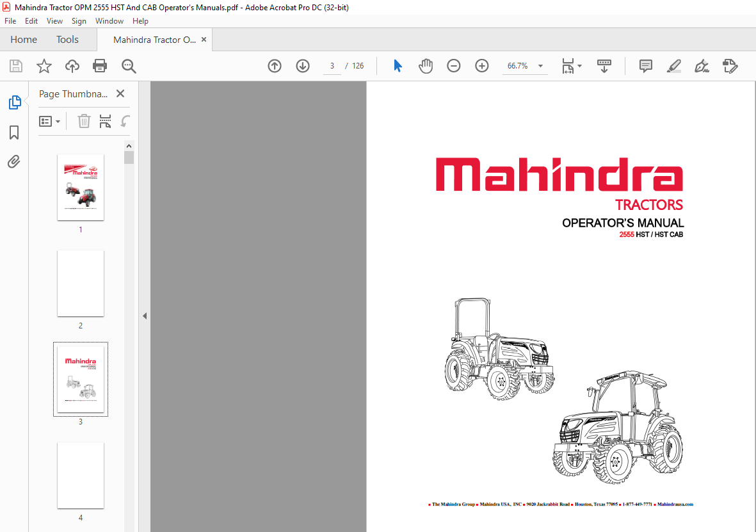Open the Window menu
The image size is (756, 532).
pyautogui.click(x=109, y=21)
